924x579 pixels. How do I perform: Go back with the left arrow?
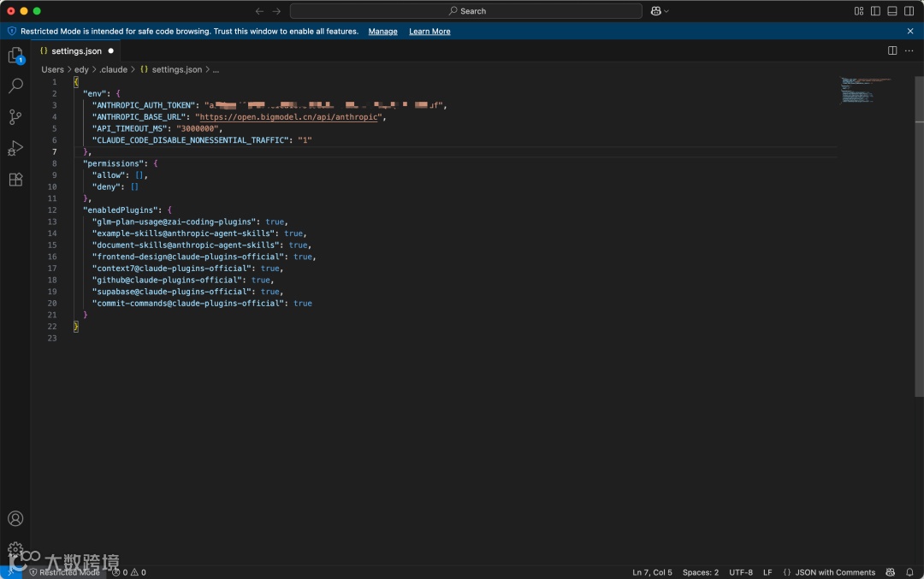click(x=259, y=11)
